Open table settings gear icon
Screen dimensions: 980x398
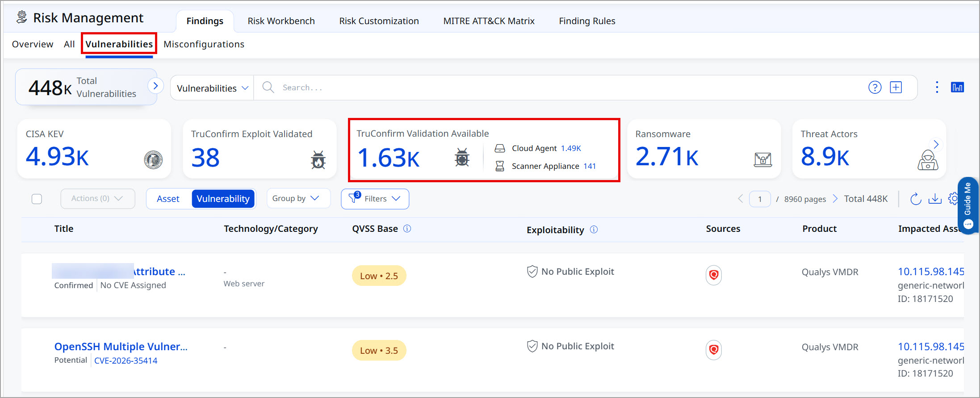(x=953, y=199)
